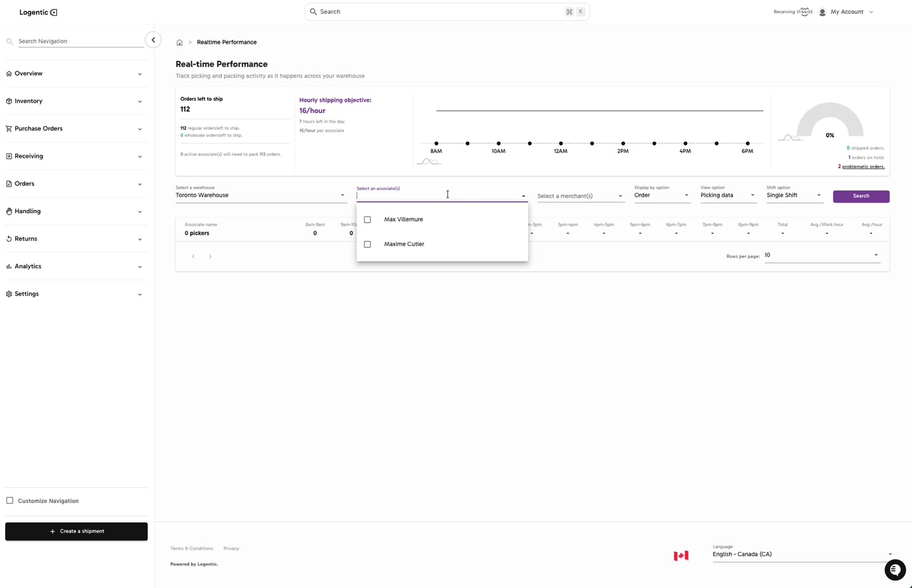Expand the Overview menu chevron
Viewport: 912px width, 588px height.
coord(140,74)
